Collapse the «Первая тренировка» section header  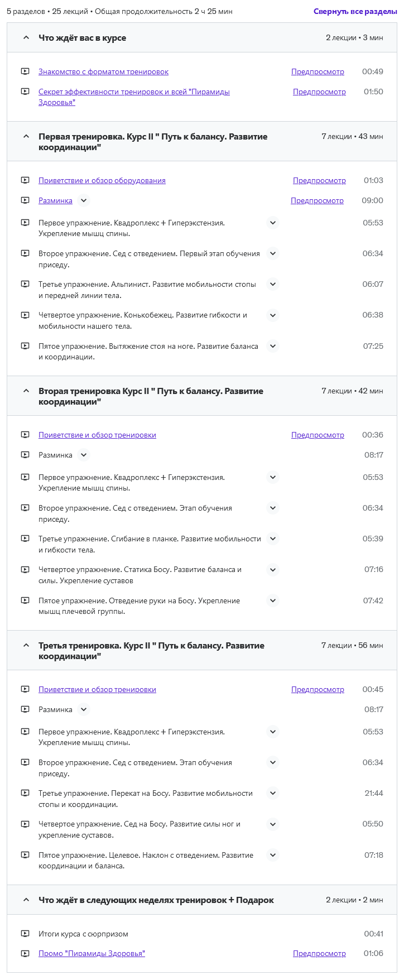[26, 136]
